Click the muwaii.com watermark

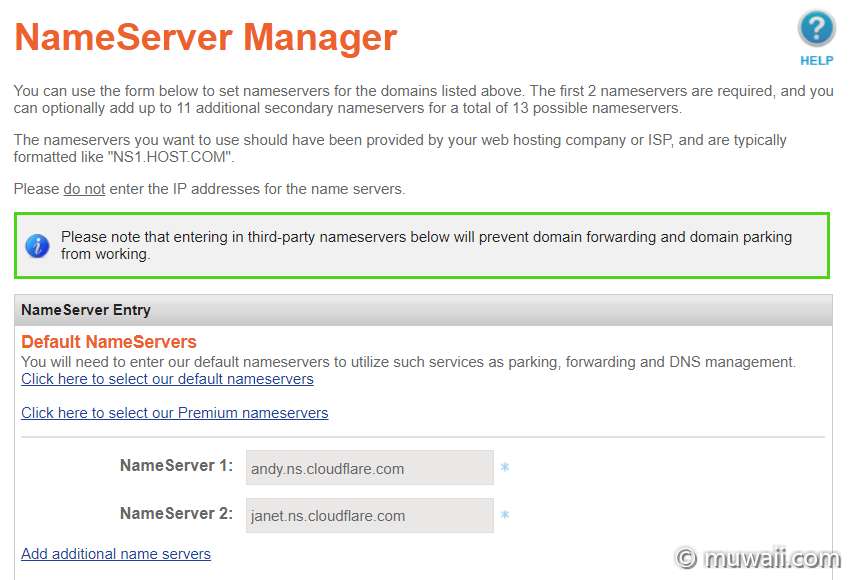tap(758, 558)
